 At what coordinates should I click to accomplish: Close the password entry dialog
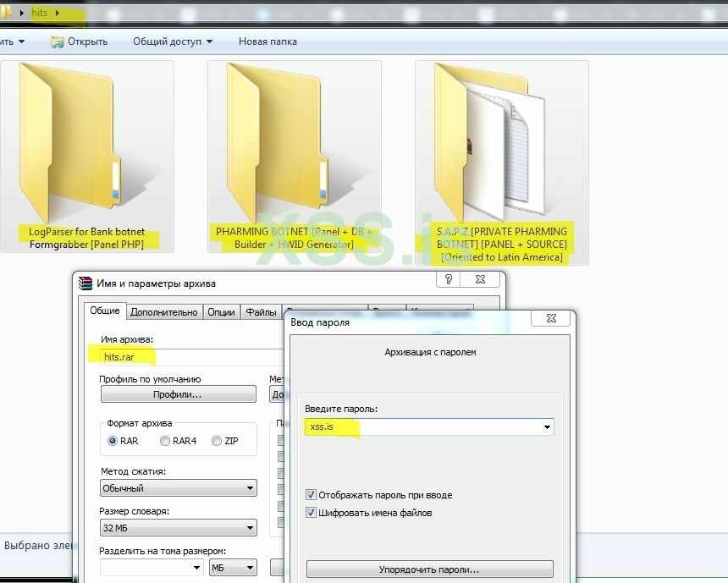(x=551, y=318)
